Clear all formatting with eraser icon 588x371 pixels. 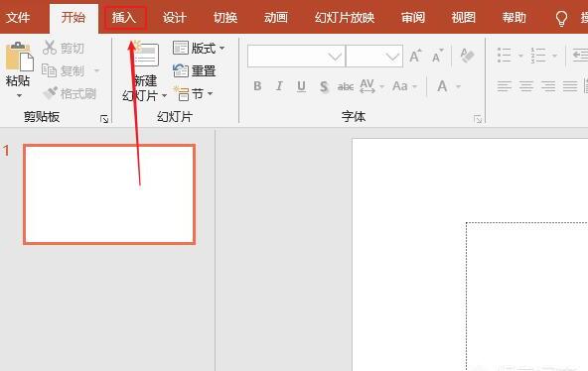tap(467, 57)
